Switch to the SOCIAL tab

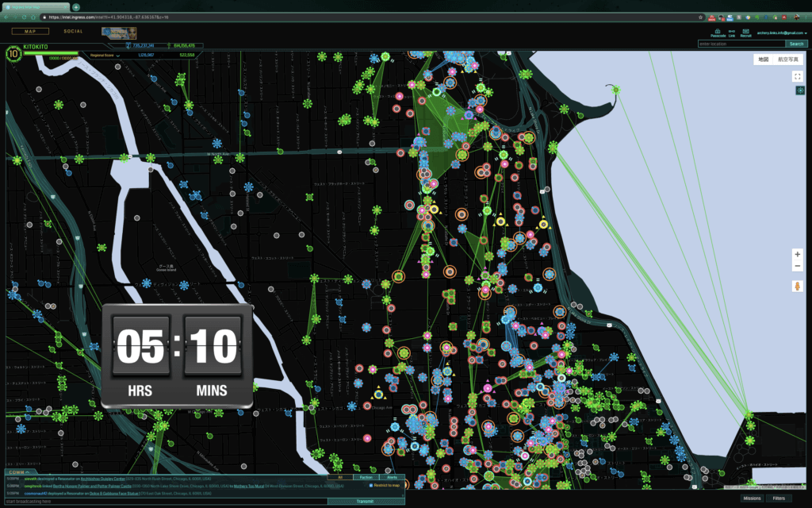[x=73, y=31]
